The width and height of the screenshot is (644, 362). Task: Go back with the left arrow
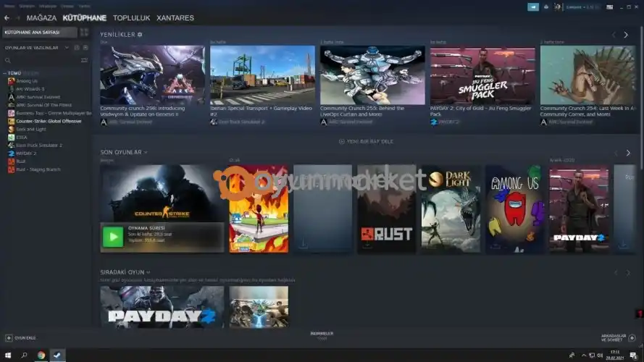(7, 17)
